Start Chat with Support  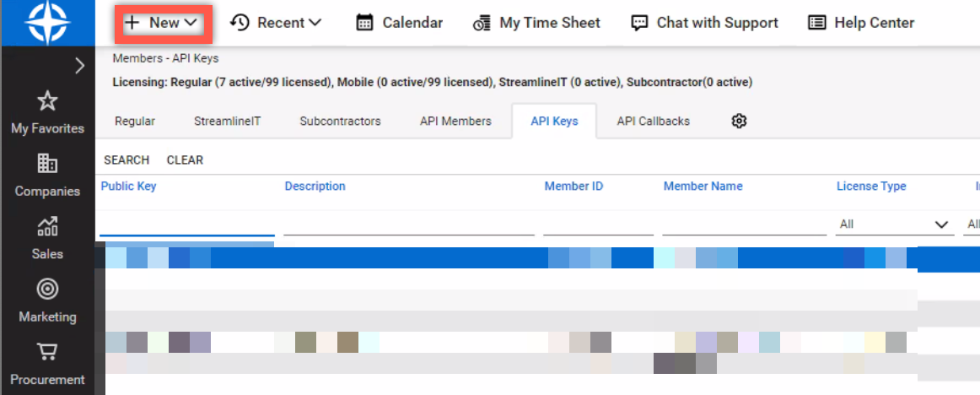(x=704, y=23)
